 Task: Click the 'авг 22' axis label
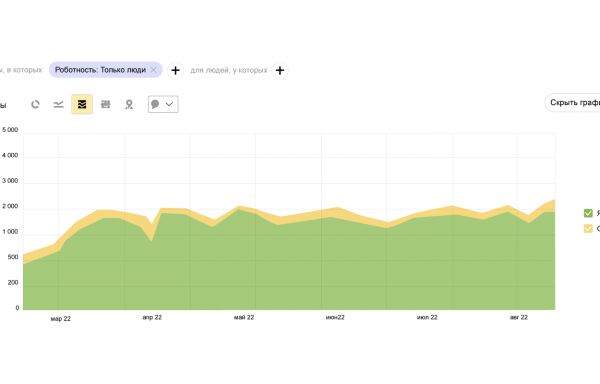[519, 317]
